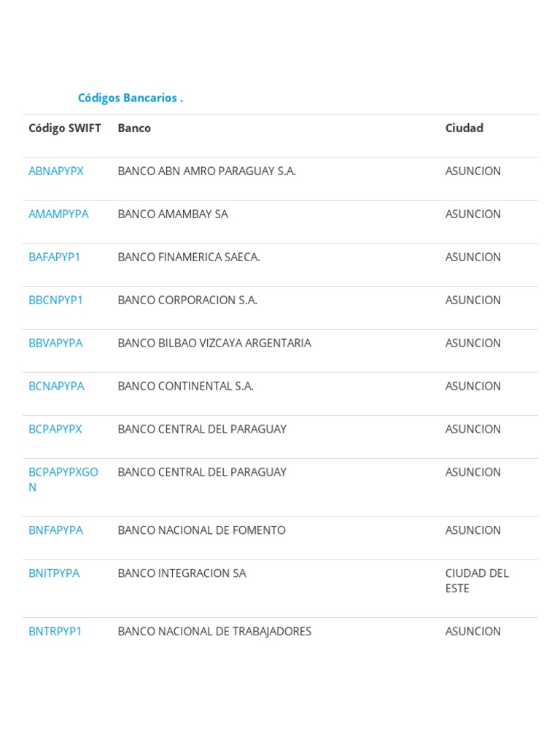Click the BANCO NACIONAL DE TRABAJADORES entry
The image size is (560, 747).
pyautogui.click(x=214, y=631)
